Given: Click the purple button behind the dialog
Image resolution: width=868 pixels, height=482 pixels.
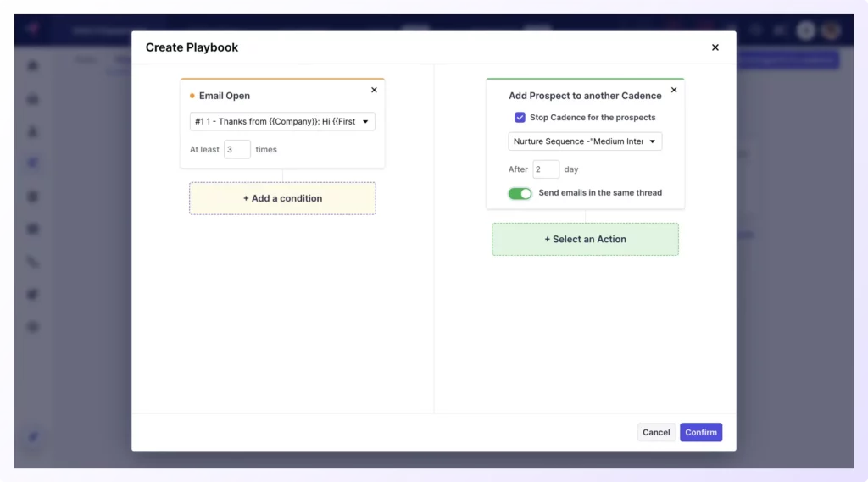Looking at the screenshot, I should pyautogui.click(x=788, y=60).
